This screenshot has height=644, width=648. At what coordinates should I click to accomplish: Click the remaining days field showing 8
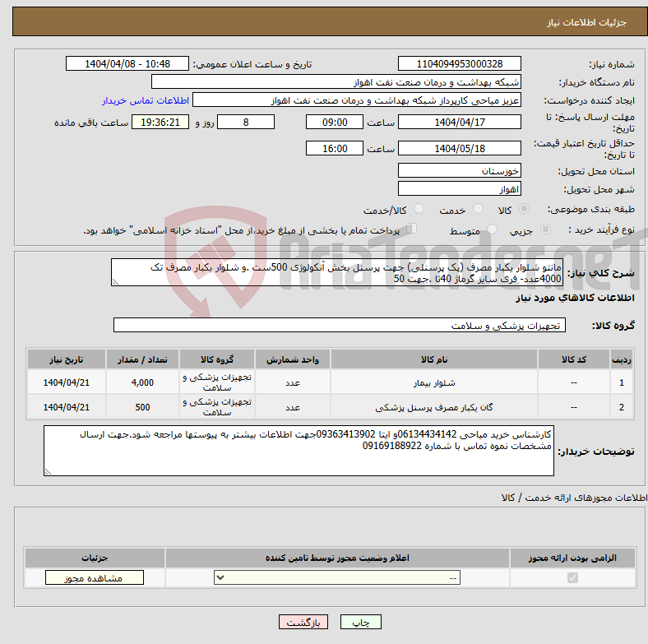tap(246, 122)
